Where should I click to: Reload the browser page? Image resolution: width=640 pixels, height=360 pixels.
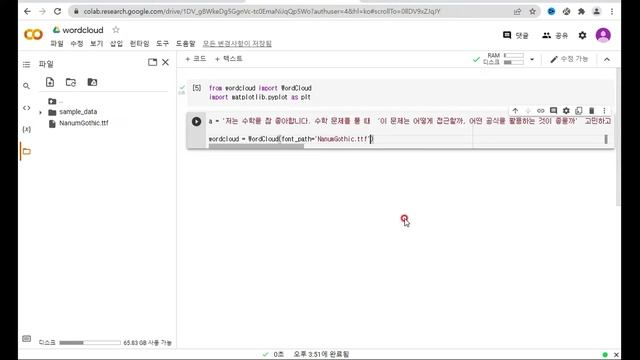[x=58, y=11]
